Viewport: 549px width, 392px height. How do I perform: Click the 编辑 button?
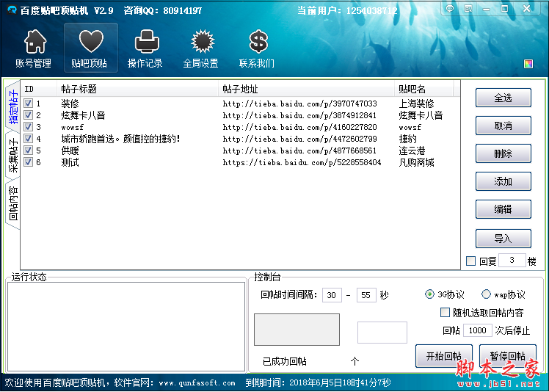click(503, 209)
